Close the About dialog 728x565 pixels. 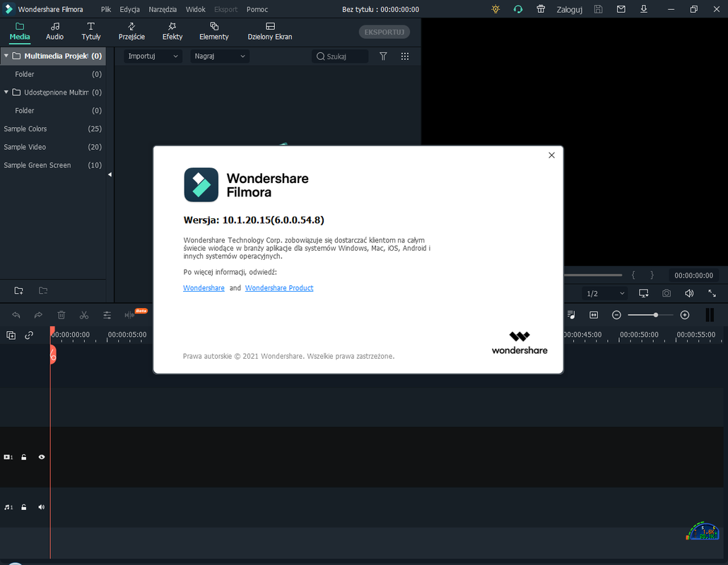(x=551, y=155)
